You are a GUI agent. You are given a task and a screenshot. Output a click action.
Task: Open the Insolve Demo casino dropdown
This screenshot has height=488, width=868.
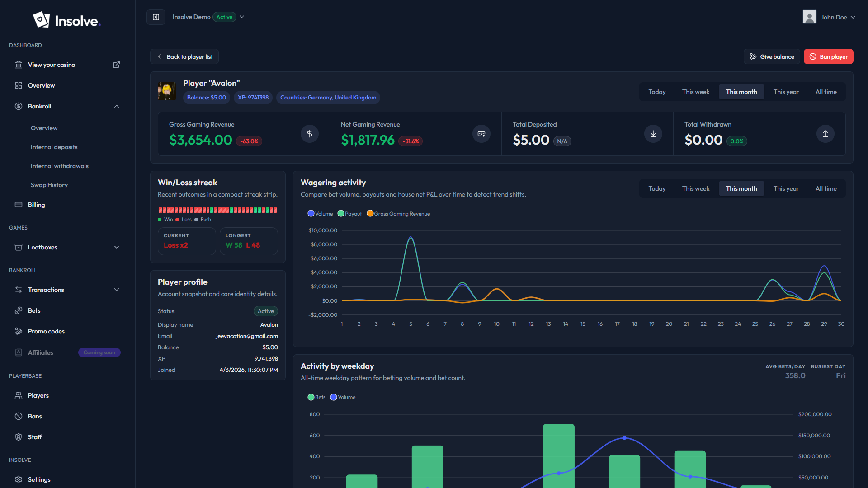click(x=208, y=17)
